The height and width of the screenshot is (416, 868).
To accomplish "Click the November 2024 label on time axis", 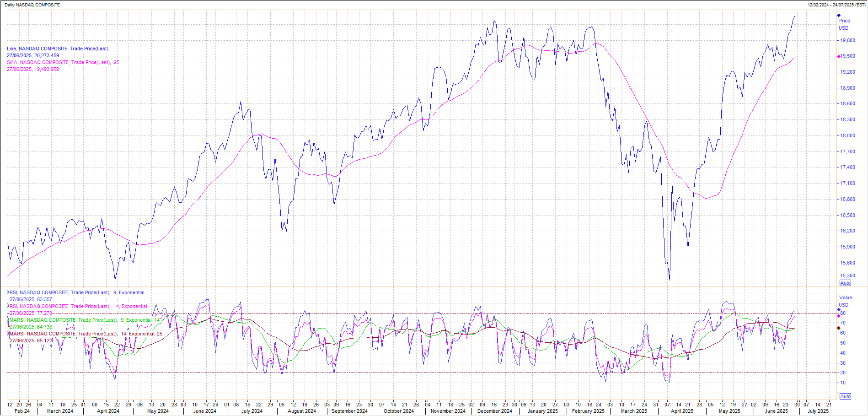I will tap(448, 411).
